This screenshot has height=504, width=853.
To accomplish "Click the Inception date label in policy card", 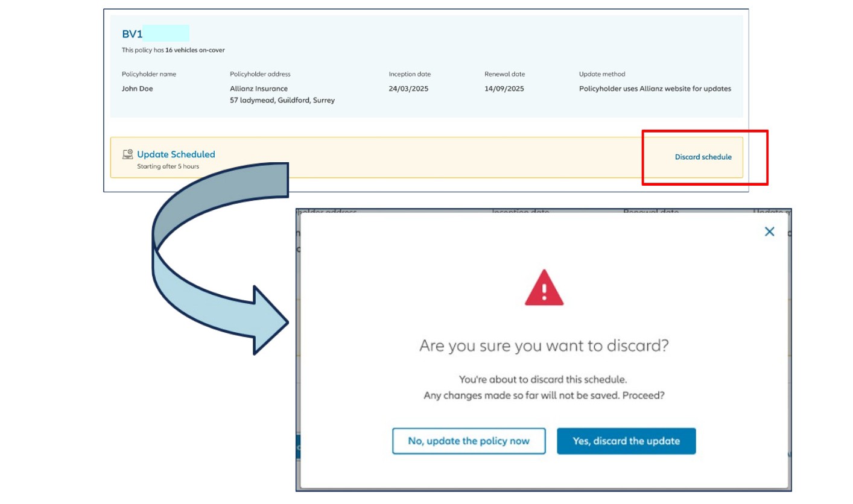I will click(410, 74).
